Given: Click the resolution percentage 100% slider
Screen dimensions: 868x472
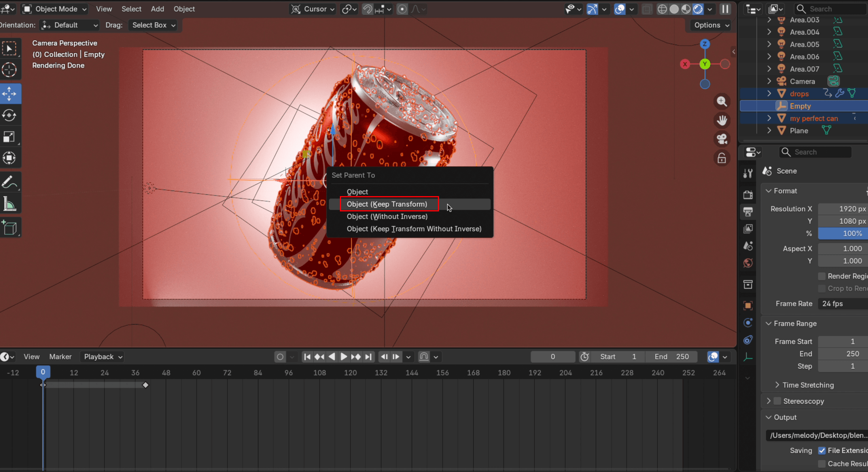Looking at the screenshot, I should [x=843, y=233].
